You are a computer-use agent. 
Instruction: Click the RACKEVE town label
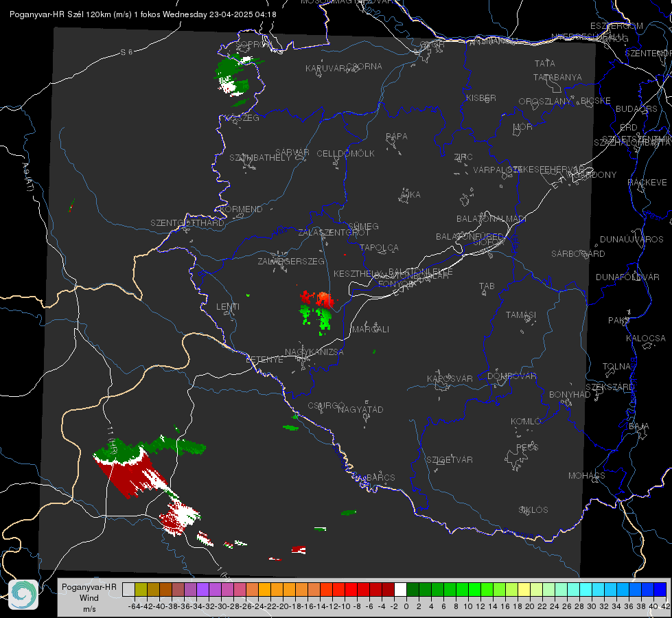pos(647,183)
